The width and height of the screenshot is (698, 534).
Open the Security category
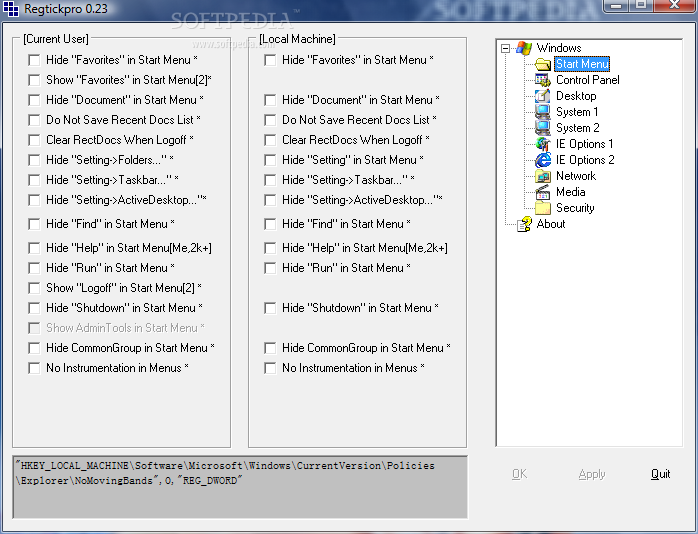[x=575, y=208]
